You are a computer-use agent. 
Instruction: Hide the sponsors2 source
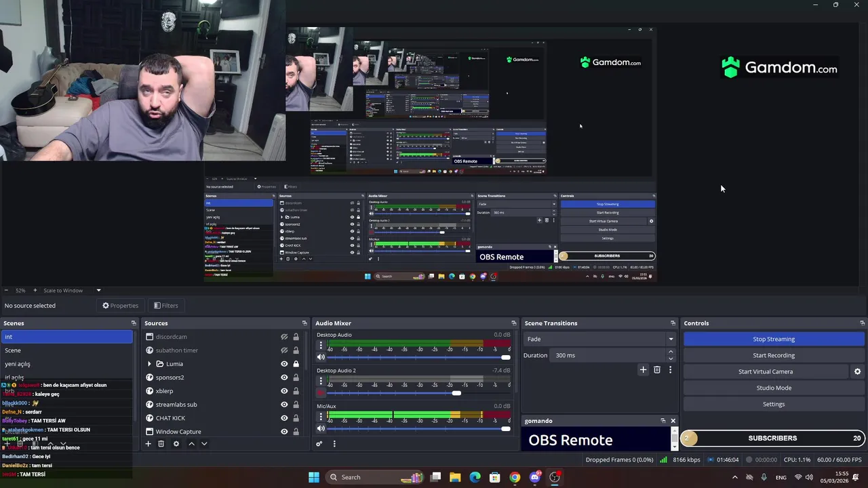(x=284, y=378)
